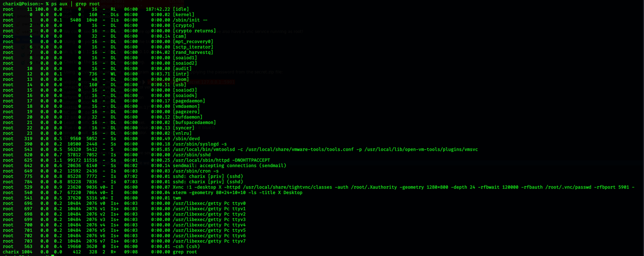Viewport: 644px width, 256px height.
Task: Select the getty Pc ttyv7 line
Action: [209, 241]
